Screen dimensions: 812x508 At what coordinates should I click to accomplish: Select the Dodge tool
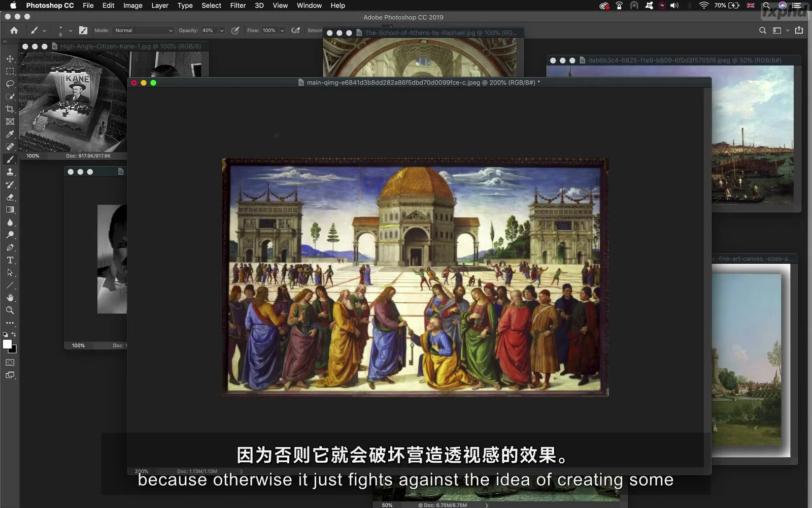click(x=10, y=235)
